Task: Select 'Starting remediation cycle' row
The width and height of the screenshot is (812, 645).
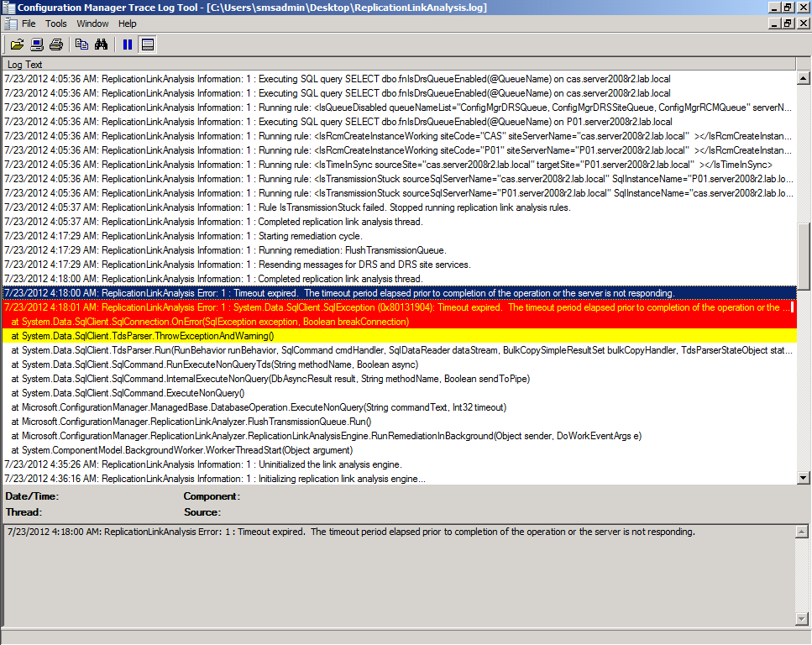Action: point(399,236)
